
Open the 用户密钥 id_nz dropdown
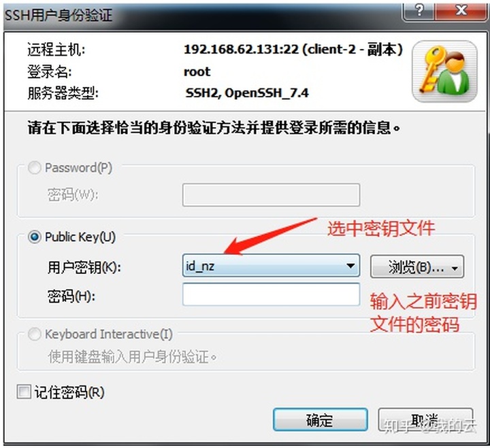350,266
